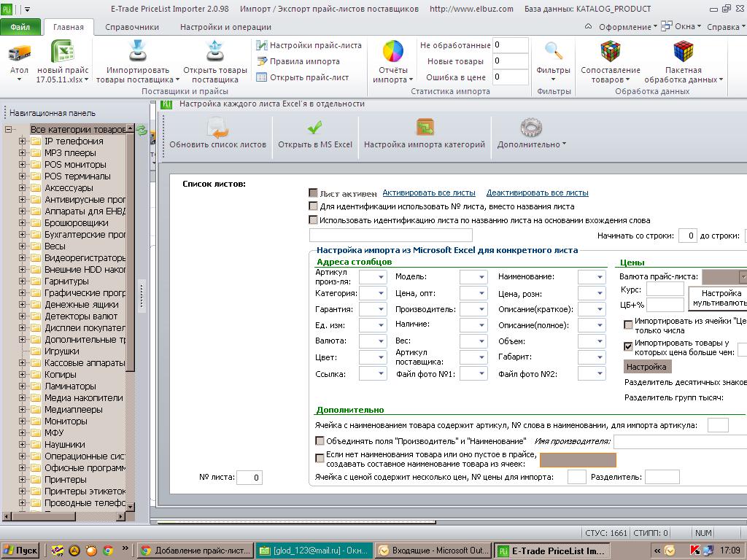Switch to Настройки и операции tab
Viewport: 747px width, 560px height.
226,27
